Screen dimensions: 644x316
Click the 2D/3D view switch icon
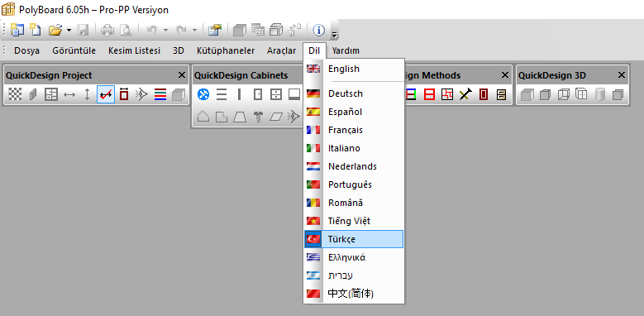tap(258, 30)
